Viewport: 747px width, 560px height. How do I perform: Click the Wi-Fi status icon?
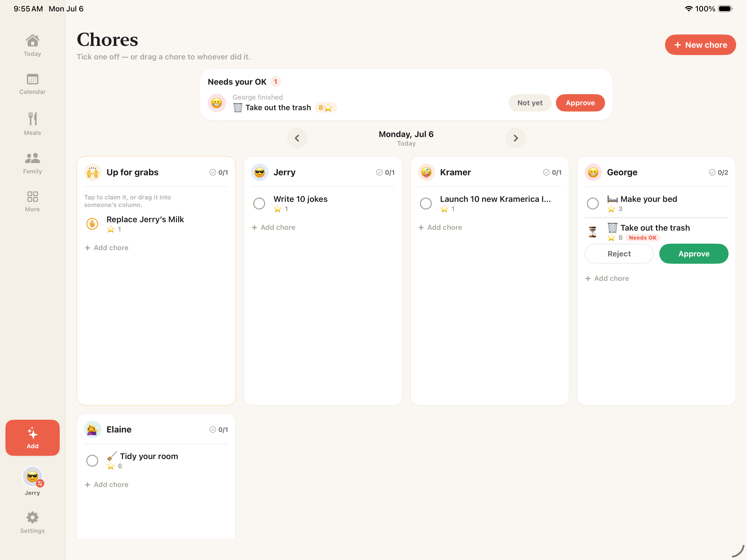(689, 9)
